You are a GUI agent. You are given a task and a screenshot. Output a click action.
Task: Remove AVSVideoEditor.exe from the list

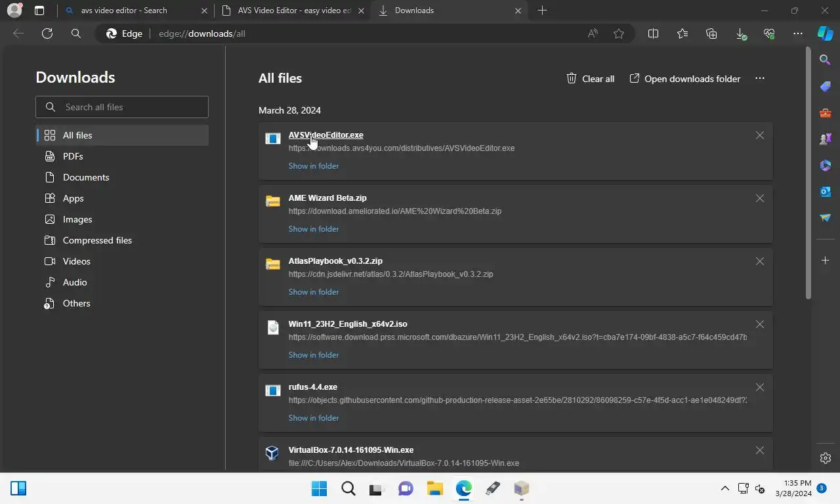(x=760, y=135)
